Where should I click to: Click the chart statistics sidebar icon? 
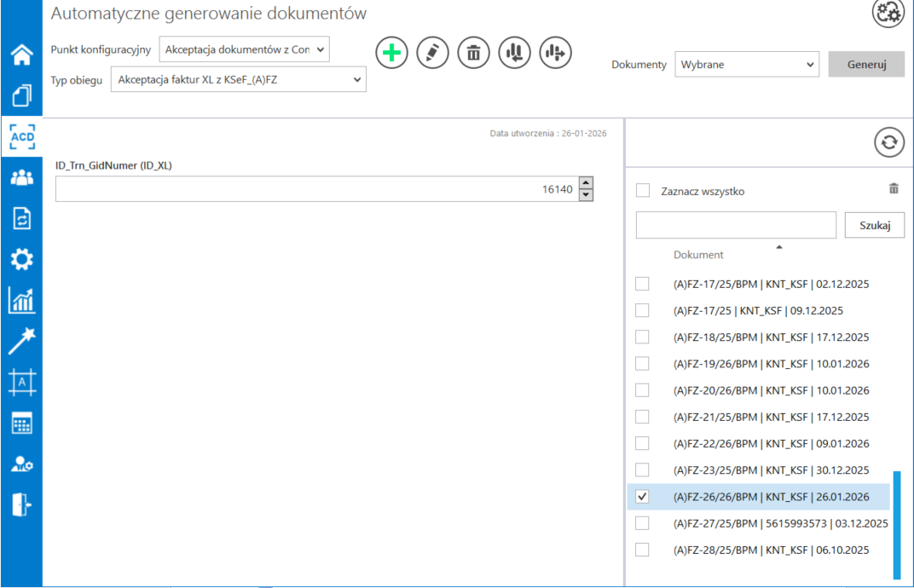(21, 300)
